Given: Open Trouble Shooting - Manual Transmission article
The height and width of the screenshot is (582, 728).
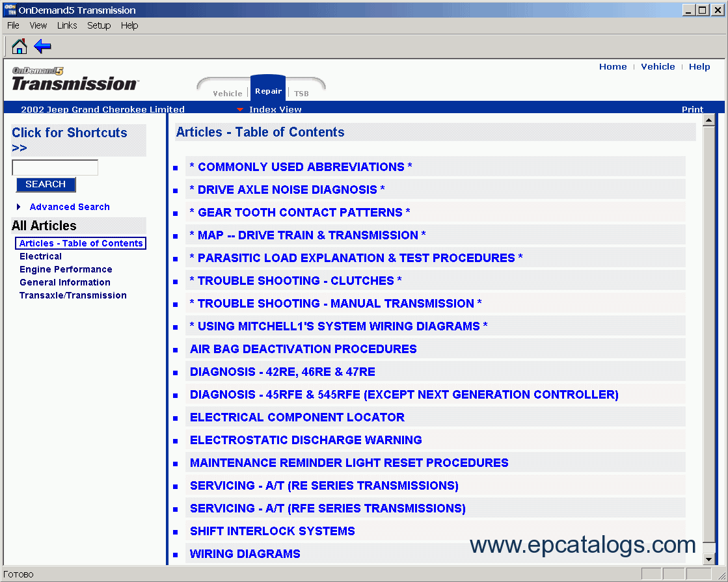Looking at the screenshot, I should (336, 303).
